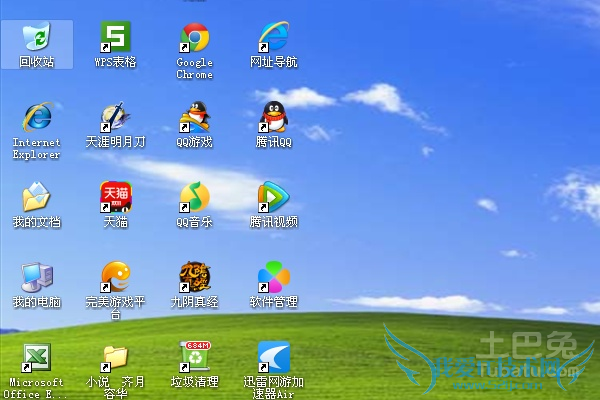Screen dimensions: 600x400
Task: Click the 网址导航 shortcut icon
Action: click(273, 38)
